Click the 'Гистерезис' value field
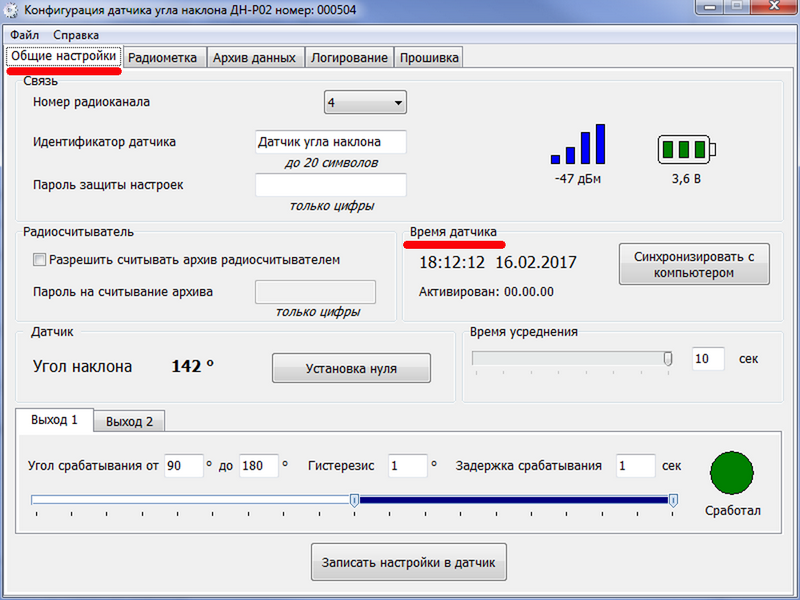This screenshot has height=600, width=800. 408,466
